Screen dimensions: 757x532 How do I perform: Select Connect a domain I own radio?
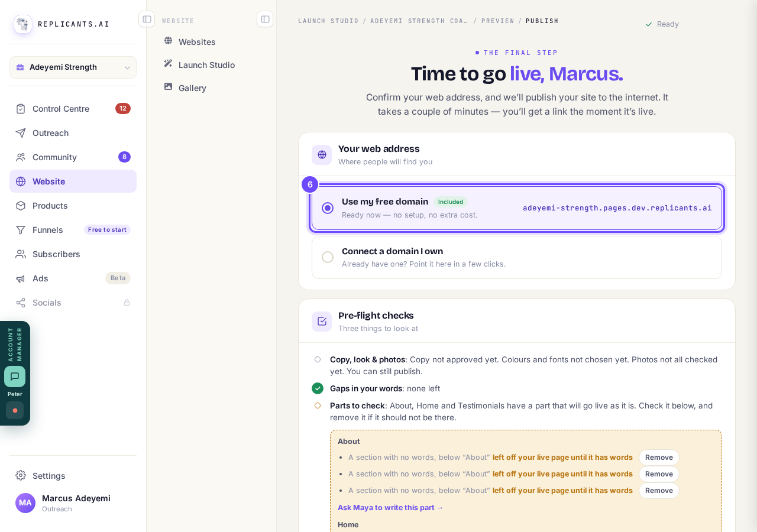[328, 257]
